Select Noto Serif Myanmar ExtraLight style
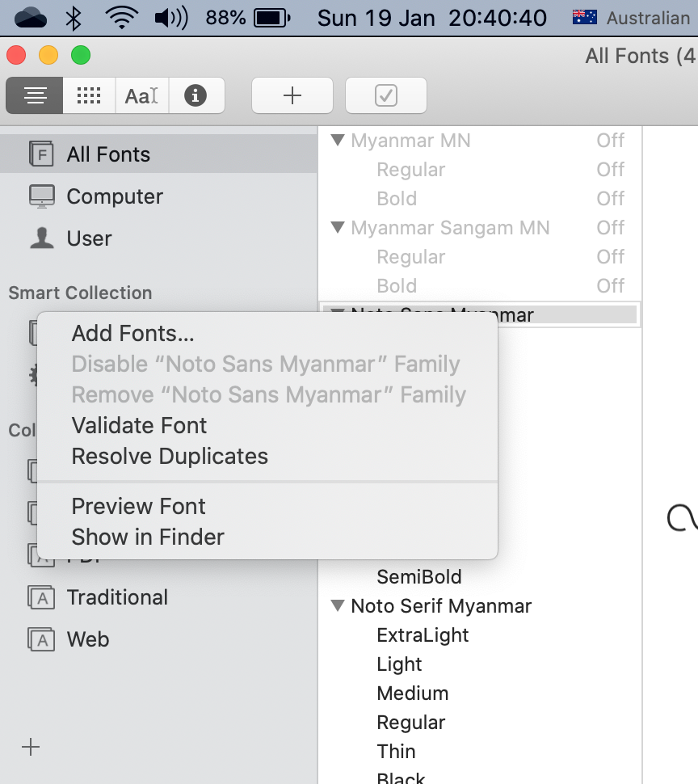Viewport: 698px width, 784px height. [x=423, y=635]
